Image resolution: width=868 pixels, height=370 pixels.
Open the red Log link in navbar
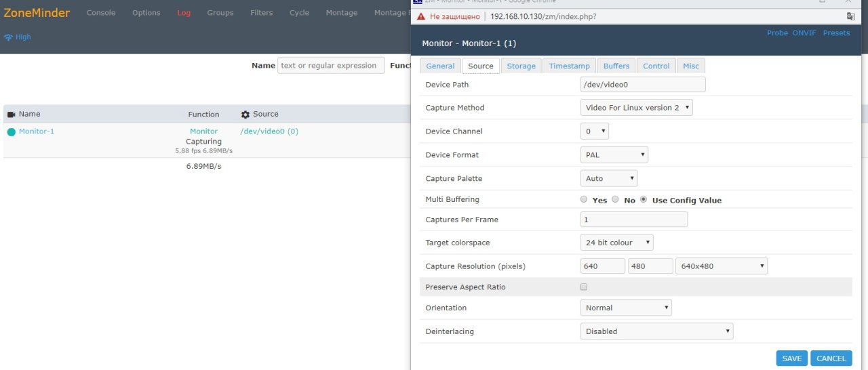click(184, 13)
